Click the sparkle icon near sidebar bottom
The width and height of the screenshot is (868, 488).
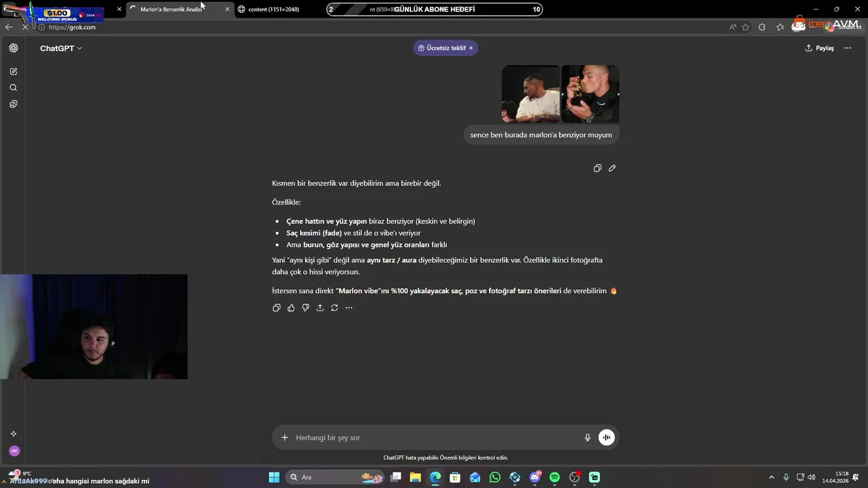pyautogui.click(x=14, y=434)
